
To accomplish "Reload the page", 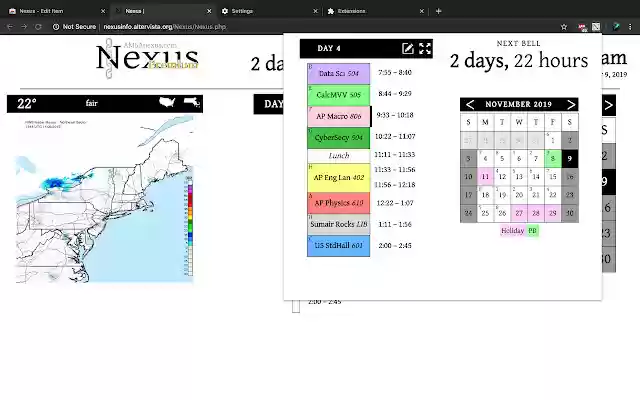I will pyautogui.click(x=38, y=27).
